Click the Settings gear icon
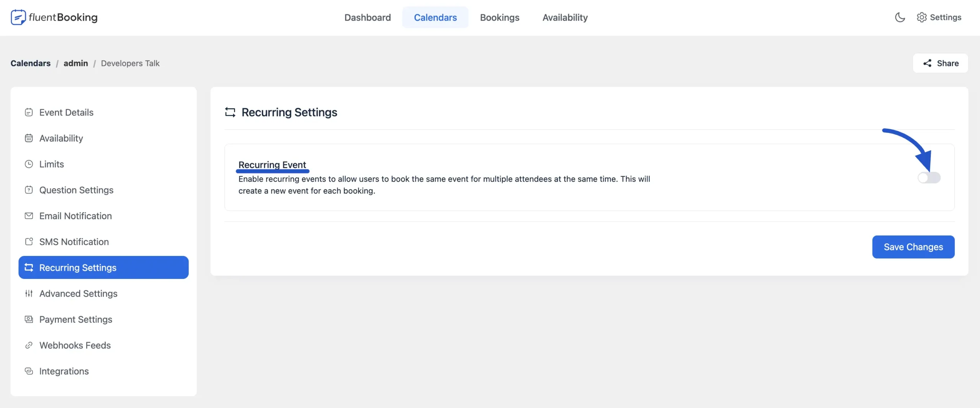The height and width of the screenshot is (408, 980). [921, 17]
